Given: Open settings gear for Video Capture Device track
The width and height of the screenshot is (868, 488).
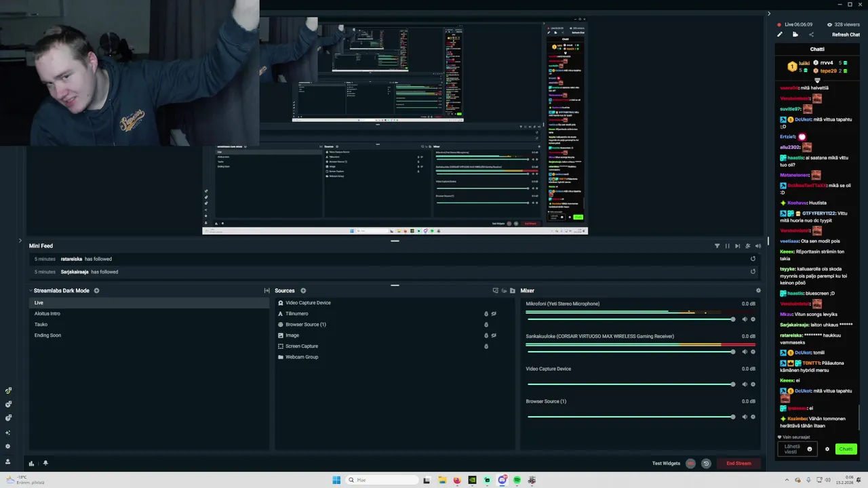Looking at the screenshot, I should click(753, 384).
